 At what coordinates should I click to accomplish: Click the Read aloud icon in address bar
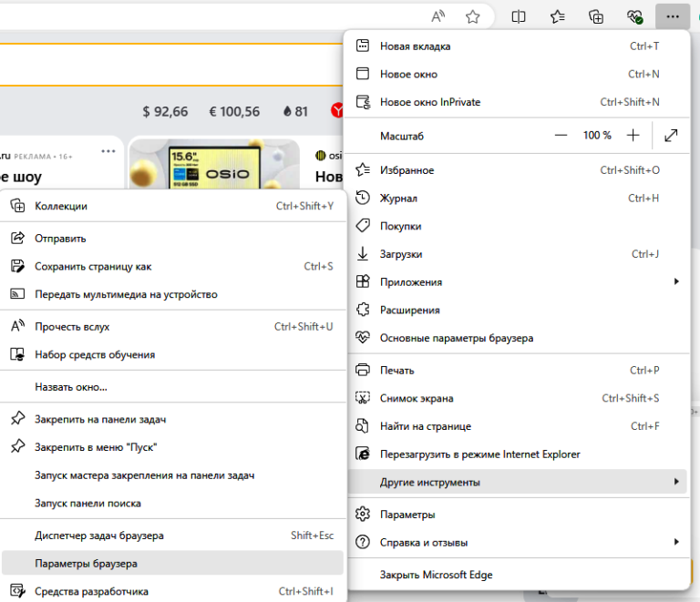437,17
